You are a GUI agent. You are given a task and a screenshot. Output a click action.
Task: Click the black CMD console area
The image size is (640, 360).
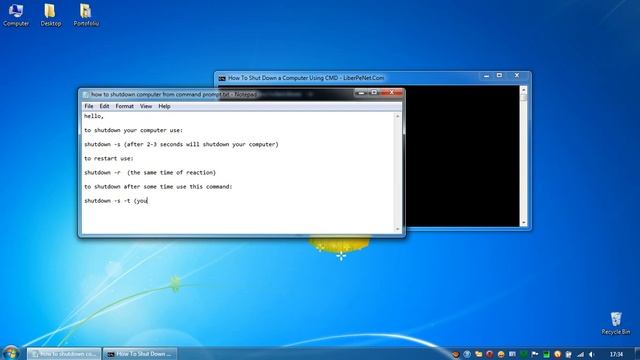462,157
